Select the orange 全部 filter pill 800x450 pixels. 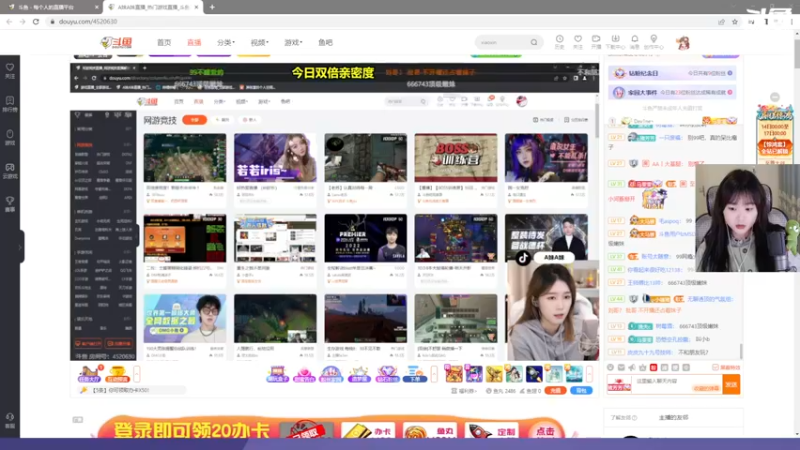(194, 120)
